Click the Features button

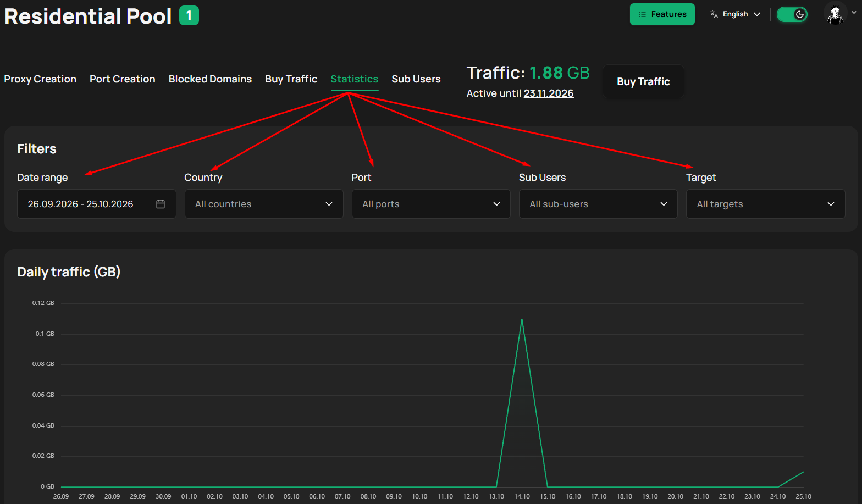tap(662, 14)
